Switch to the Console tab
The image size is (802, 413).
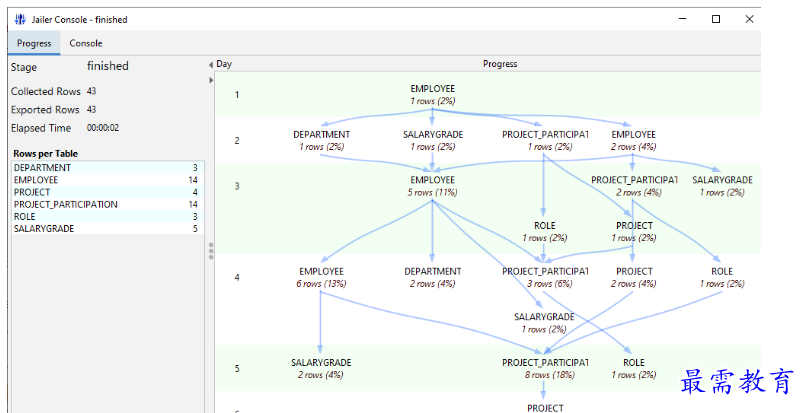tap(85, 43)
